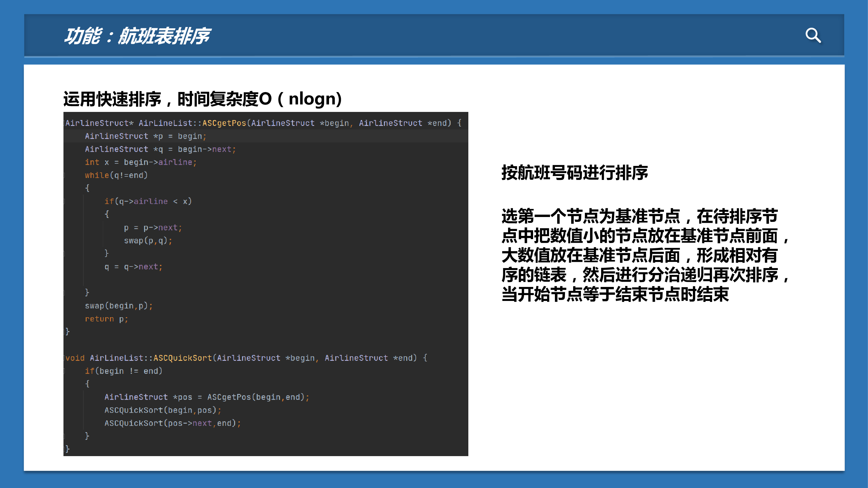Click code line ASCQuickSort(pos->next,end);
This screenshot has width=868, height=488.
(172, 423)
